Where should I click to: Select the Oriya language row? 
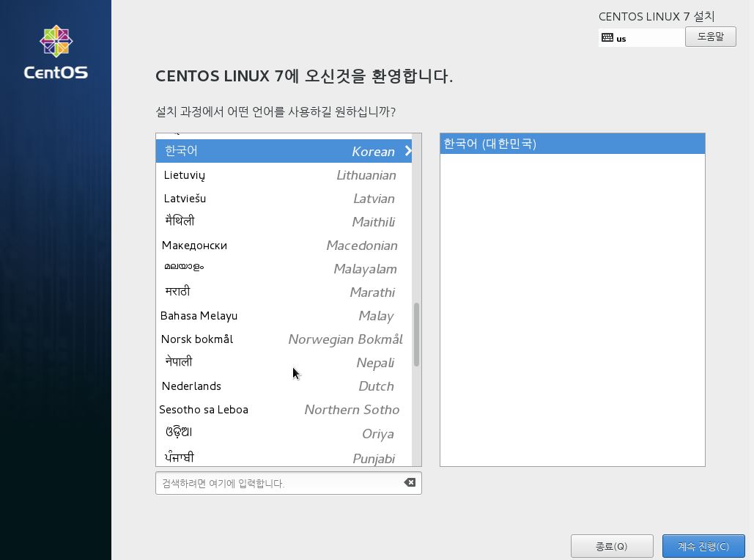click(x=284, y=433)
